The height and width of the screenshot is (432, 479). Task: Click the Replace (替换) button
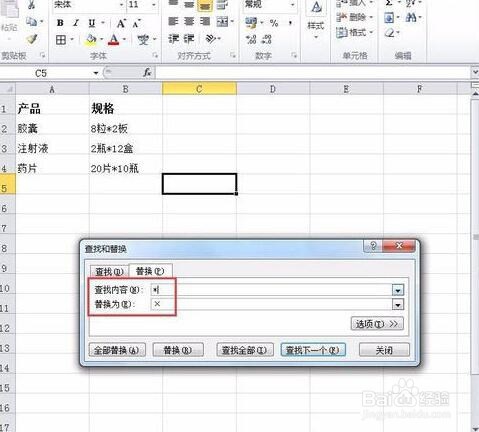click(x=178, y=350)
